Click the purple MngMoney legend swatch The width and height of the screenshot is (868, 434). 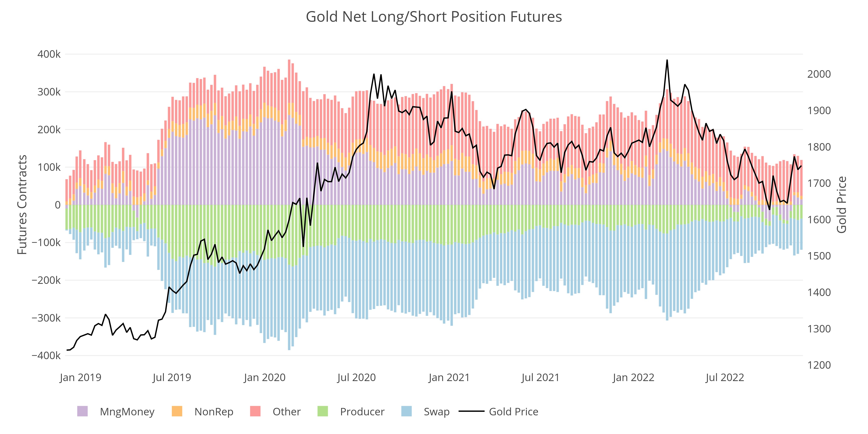pyautogui.click(x=82, y=411)
